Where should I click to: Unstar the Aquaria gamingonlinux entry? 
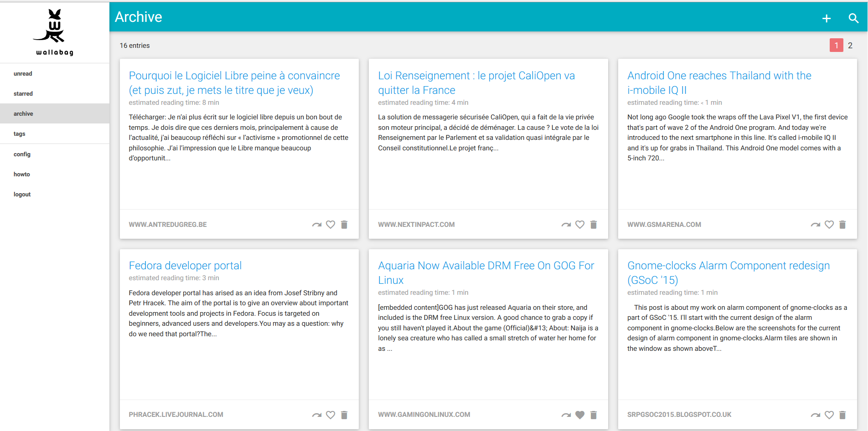coord(580,415)
